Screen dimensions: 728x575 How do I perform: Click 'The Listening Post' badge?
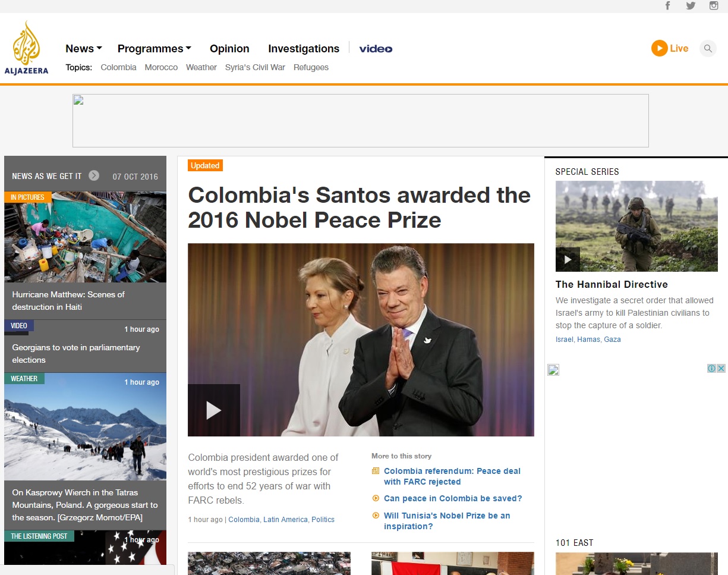coord(39,536)
